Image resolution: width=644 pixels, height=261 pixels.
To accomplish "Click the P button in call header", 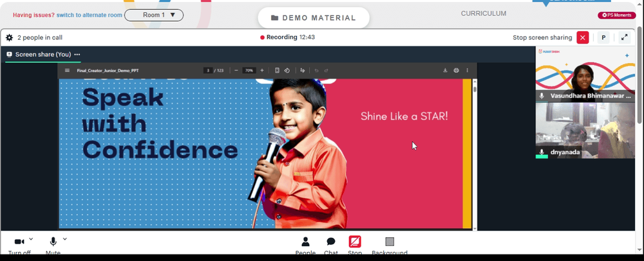I will click(603, 38).
